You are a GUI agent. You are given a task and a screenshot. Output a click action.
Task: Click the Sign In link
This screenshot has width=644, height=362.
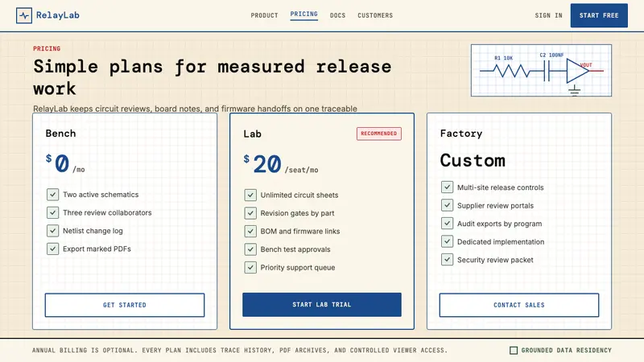[x=548, y=15]
